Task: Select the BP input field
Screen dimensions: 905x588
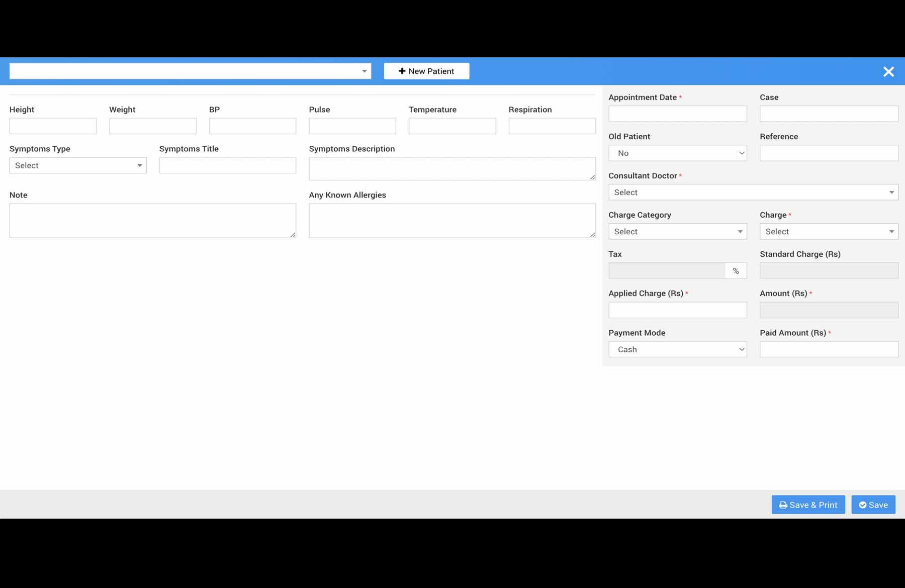Action: coord(252,126)
